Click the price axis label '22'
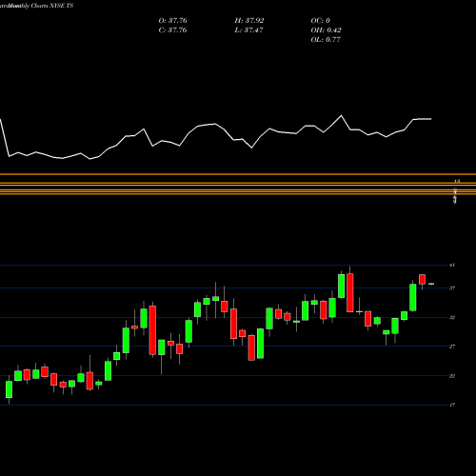 pos(452,376)
